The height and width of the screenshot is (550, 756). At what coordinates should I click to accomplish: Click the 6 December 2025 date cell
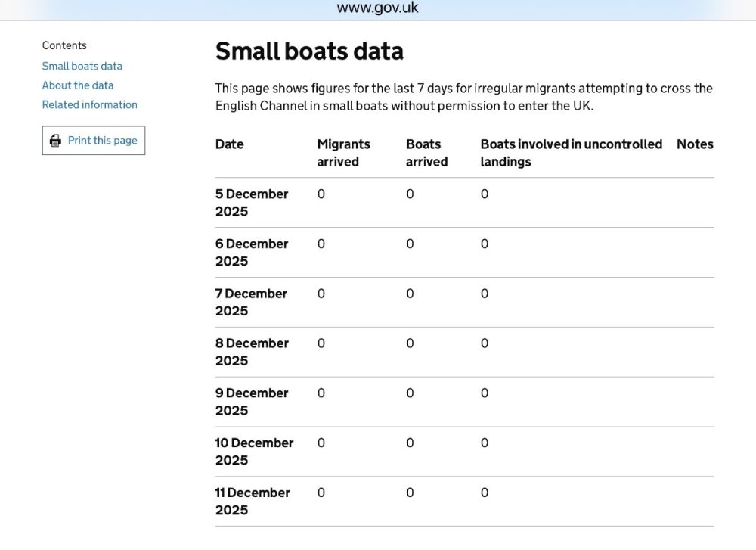point(251,252)
